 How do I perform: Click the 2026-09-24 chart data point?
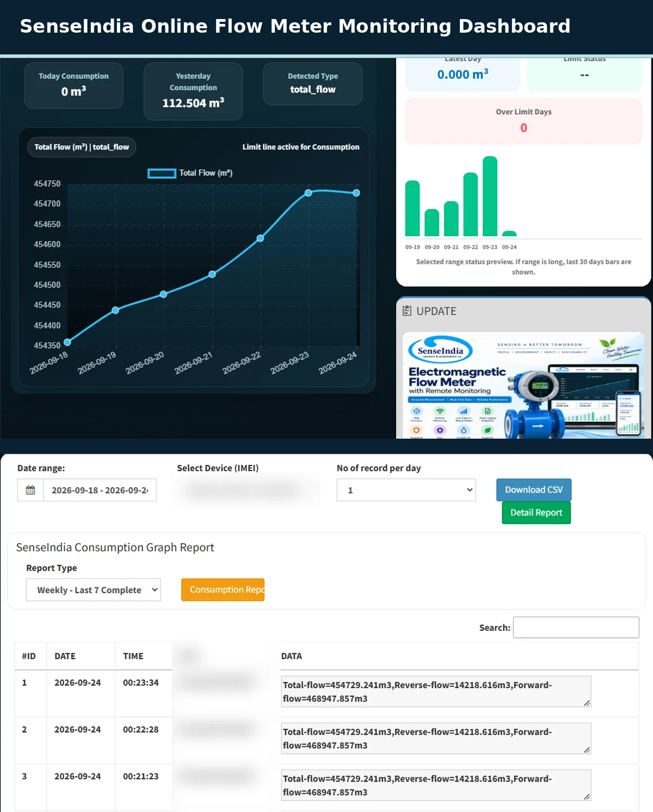coord(356,193)
